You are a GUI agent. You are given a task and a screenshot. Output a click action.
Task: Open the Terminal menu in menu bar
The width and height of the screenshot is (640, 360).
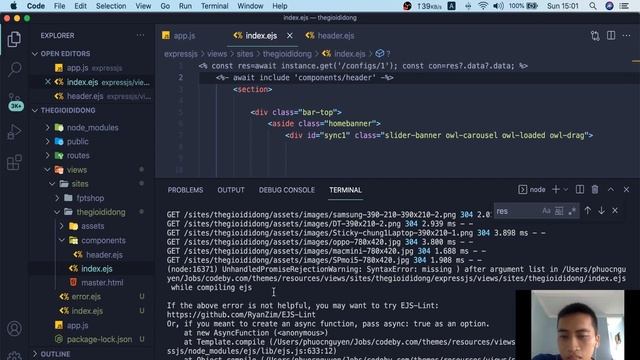pyautogui.click(x=214, y=6)
